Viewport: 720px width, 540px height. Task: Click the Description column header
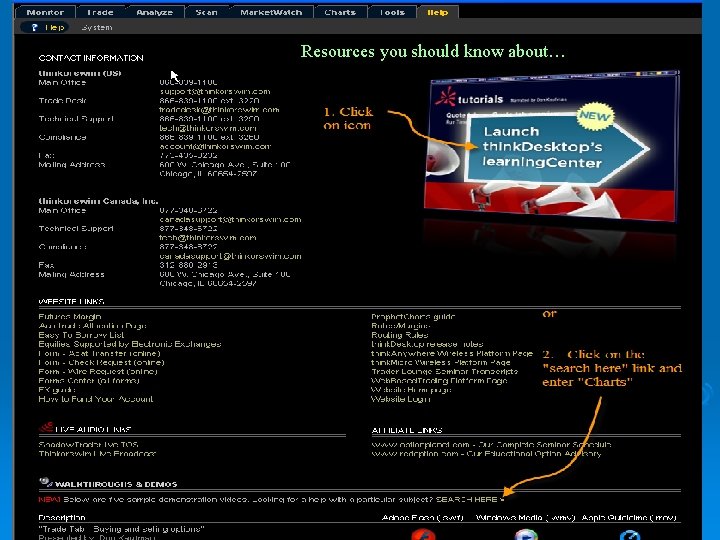[x=62, y=518]
